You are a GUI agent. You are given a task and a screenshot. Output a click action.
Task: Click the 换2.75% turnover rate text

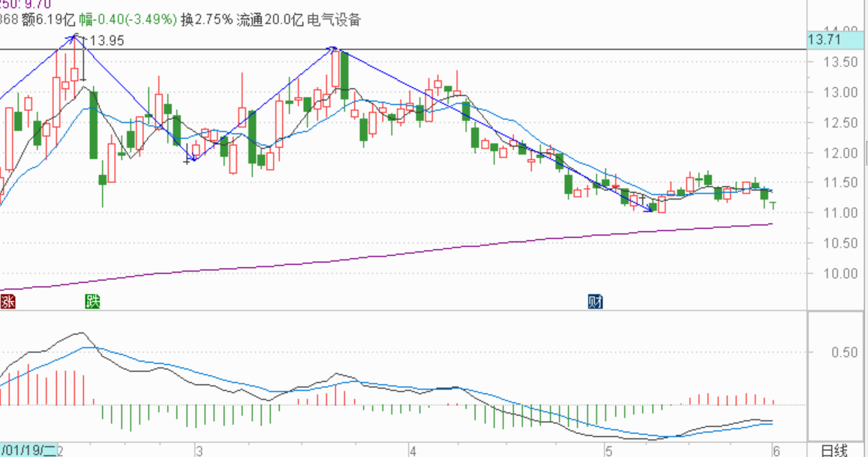(x=206, y=20)
